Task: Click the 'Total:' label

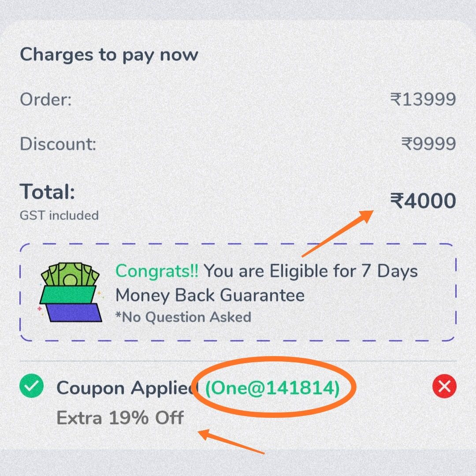Action: tap(47, 192)
